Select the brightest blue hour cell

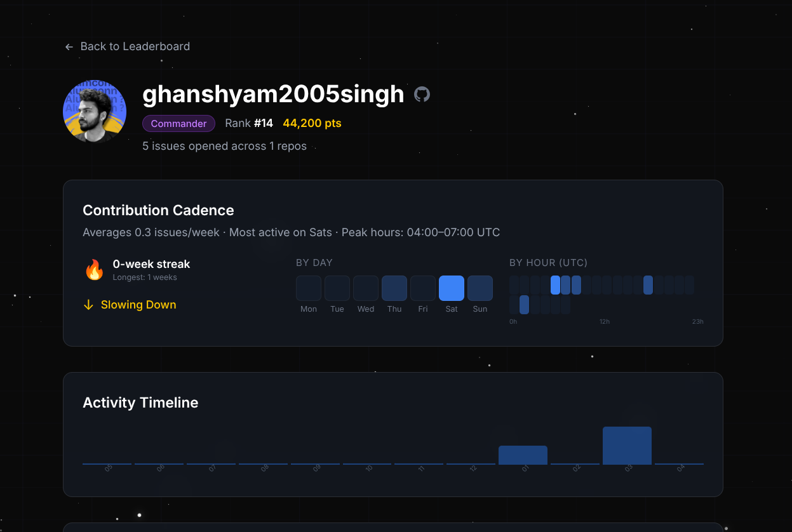(555, 285)
